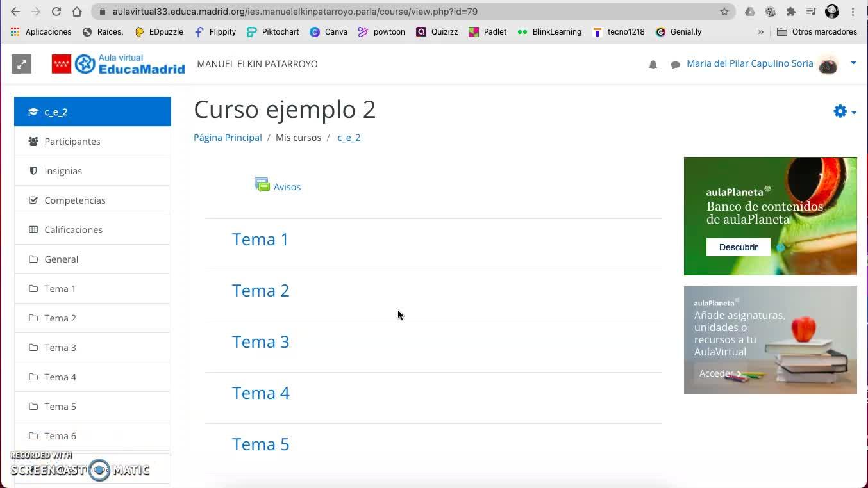Click the user avatar picture
868x488 pixels.
828,64
